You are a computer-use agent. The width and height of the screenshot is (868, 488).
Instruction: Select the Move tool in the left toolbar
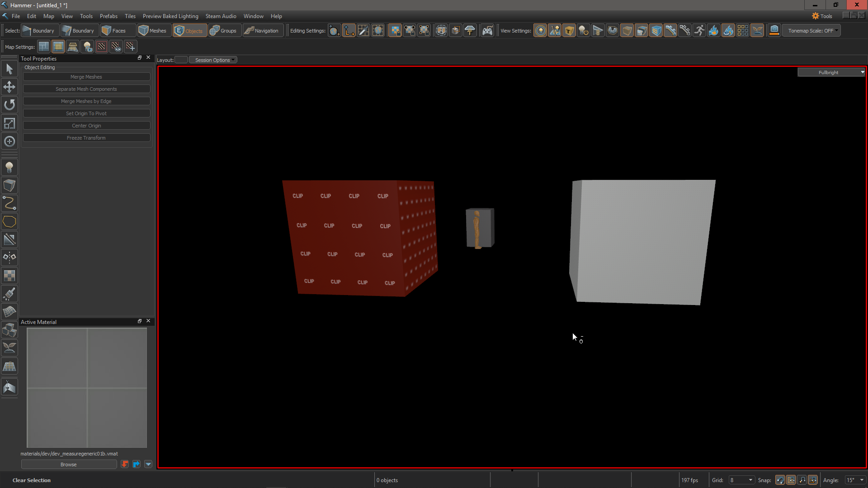pos(9,87)
